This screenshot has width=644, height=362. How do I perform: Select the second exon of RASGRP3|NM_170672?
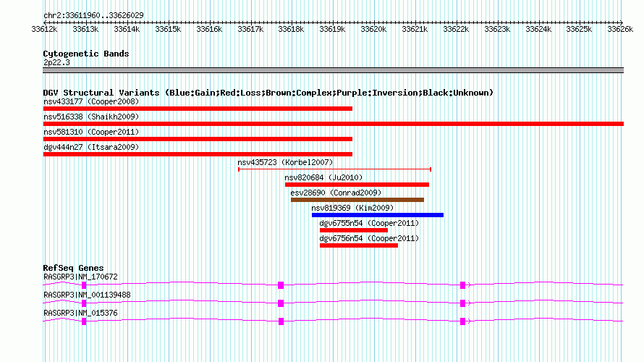point(281,285)
